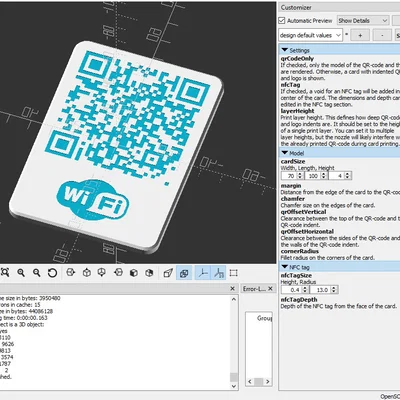
Task: Toggle Show Axes
Action: (202, 273)
